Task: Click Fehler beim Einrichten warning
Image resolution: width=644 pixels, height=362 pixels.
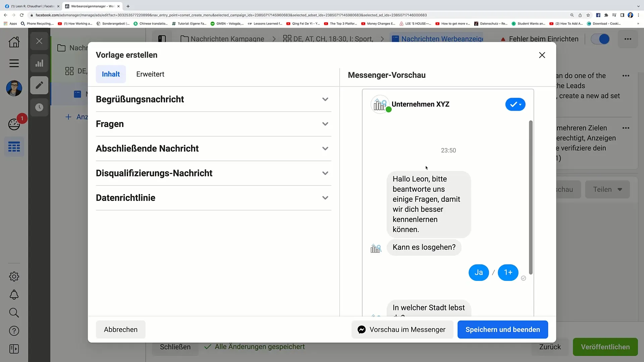Action: coord(539,39)
